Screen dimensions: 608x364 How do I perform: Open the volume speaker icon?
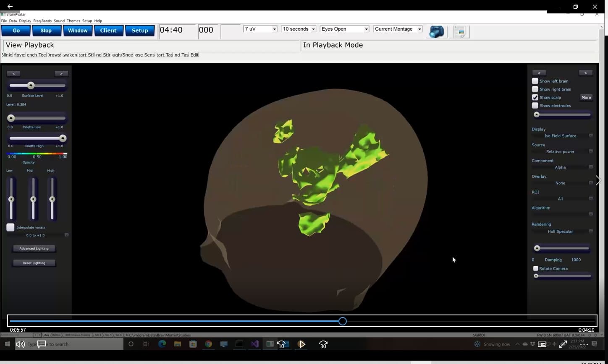(20, 344)
